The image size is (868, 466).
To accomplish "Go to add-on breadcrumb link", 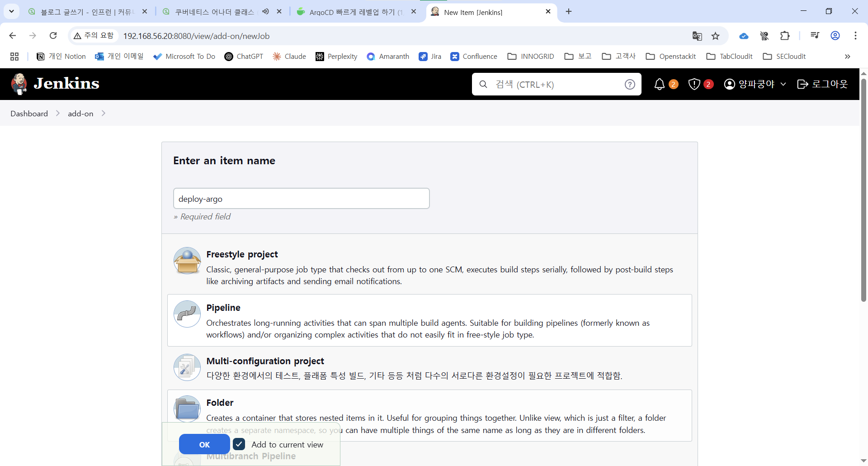I will [80, 114].
